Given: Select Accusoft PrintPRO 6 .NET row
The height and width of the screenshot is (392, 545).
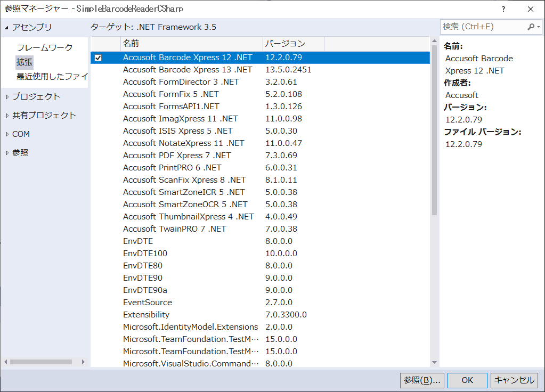Looking at the screenshot, I should 260,168.
